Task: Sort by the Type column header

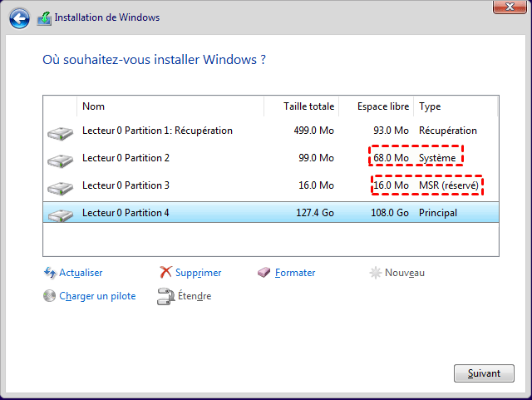Action: [456, 106]
